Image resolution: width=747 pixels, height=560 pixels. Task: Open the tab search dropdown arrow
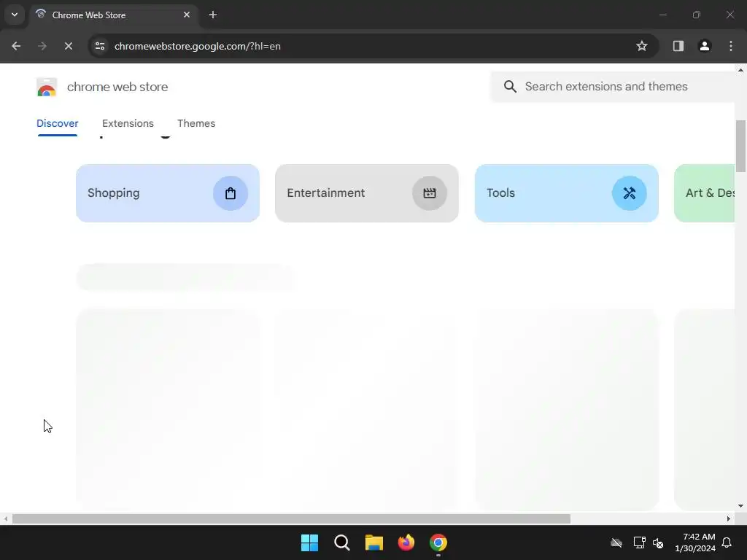[15, 15]
